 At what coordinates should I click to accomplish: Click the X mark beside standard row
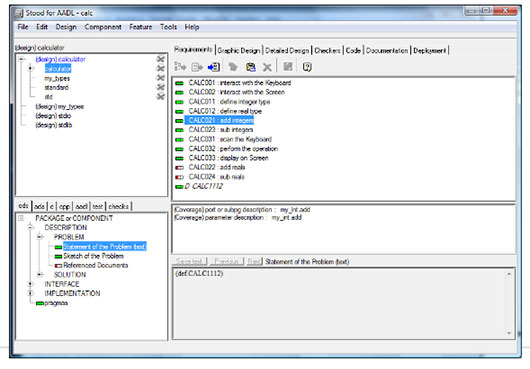coord(161,87)
